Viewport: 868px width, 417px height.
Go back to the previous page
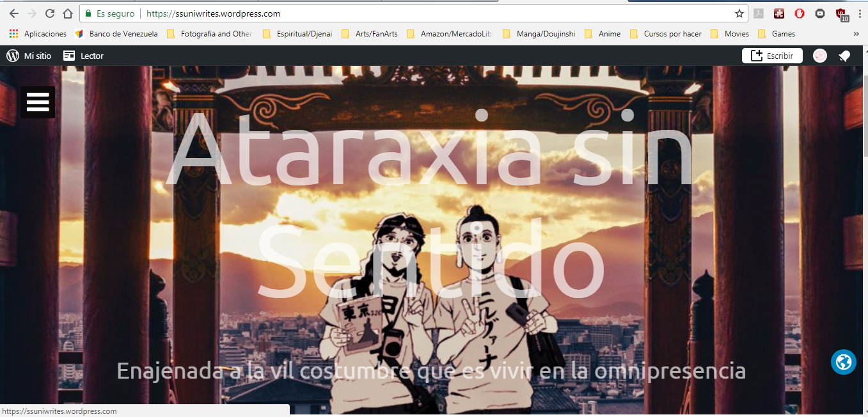(14, 13)
